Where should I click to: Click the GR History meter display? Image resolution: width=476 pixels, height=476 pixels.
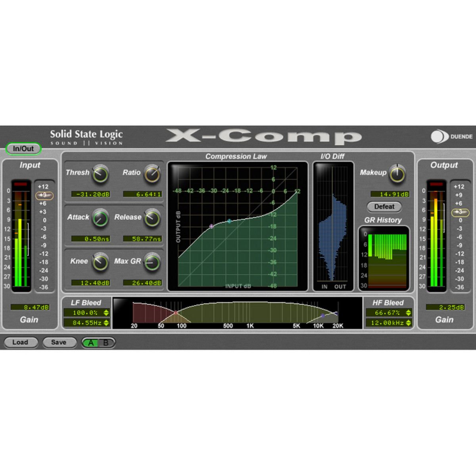[384, 259]
